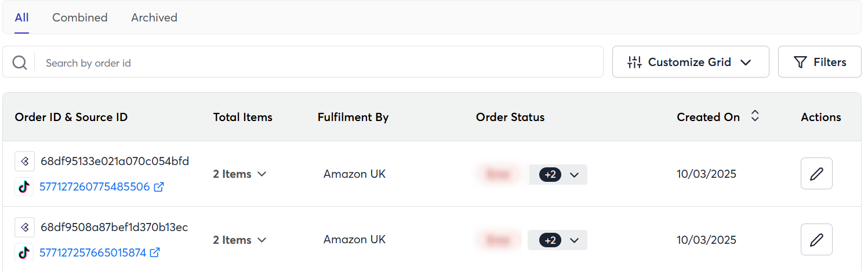The width and height of the screenshot is (868, 271).
Task: Sort by Created On column arrows
Action: [x=754, y=116]
